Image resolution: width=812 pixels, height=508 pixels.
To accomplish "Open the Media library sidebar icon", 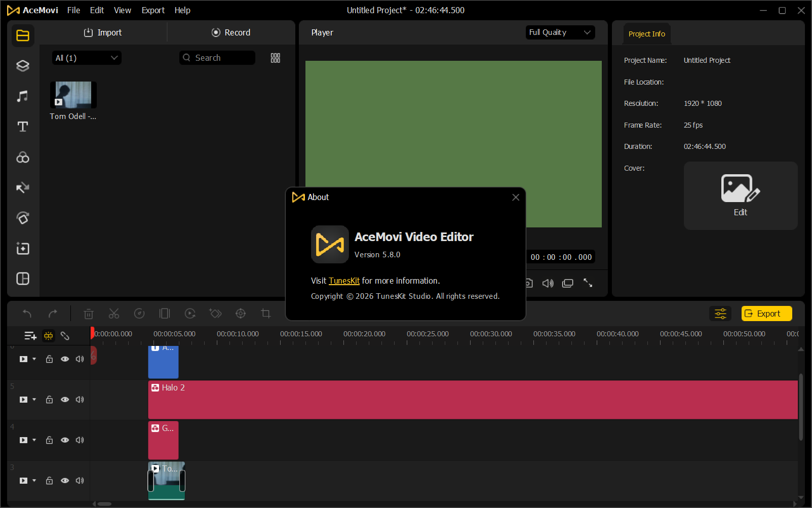I will pyautogui.click(x=23, y=35).
